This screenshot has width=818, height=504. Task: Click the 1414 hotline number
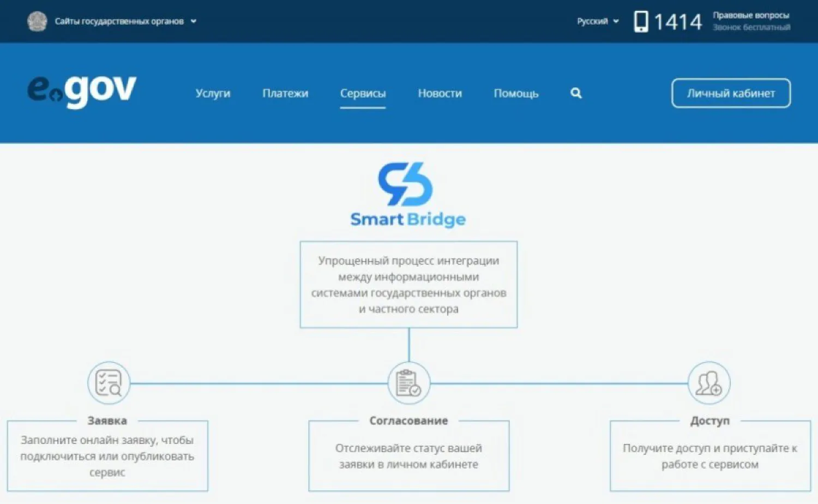678,22
